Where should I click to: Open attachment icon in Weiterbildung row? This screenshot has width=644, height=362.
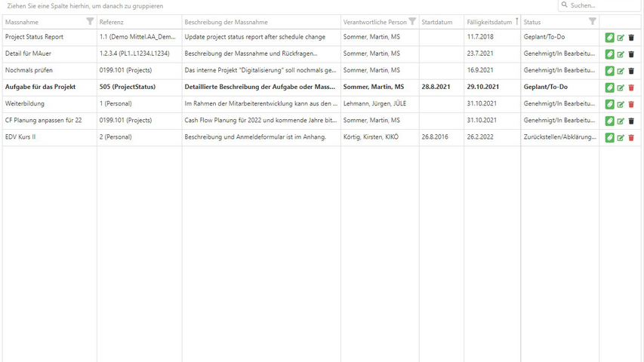point(610,104)
